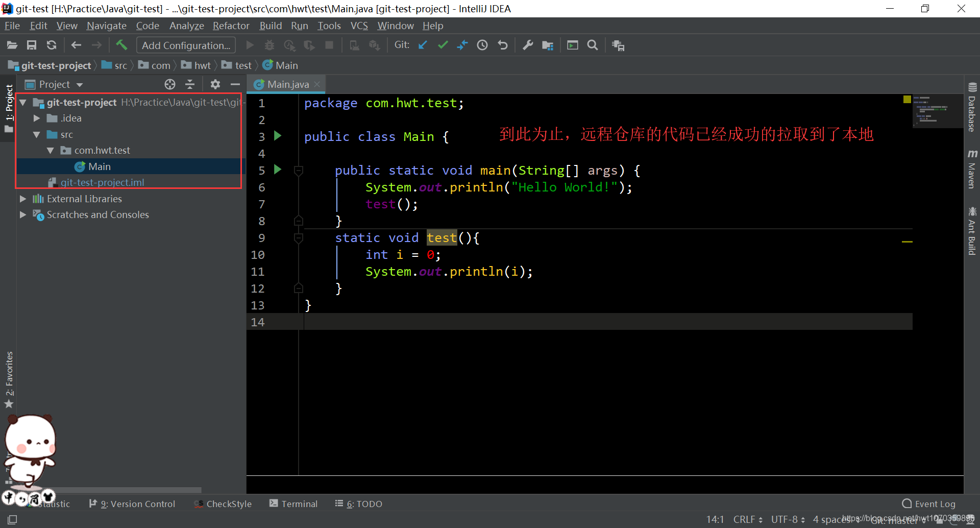Toggle the Favorites side tab
Image resolution: width=980 pixels, height=528 pixels.
(x=9, y=380)
